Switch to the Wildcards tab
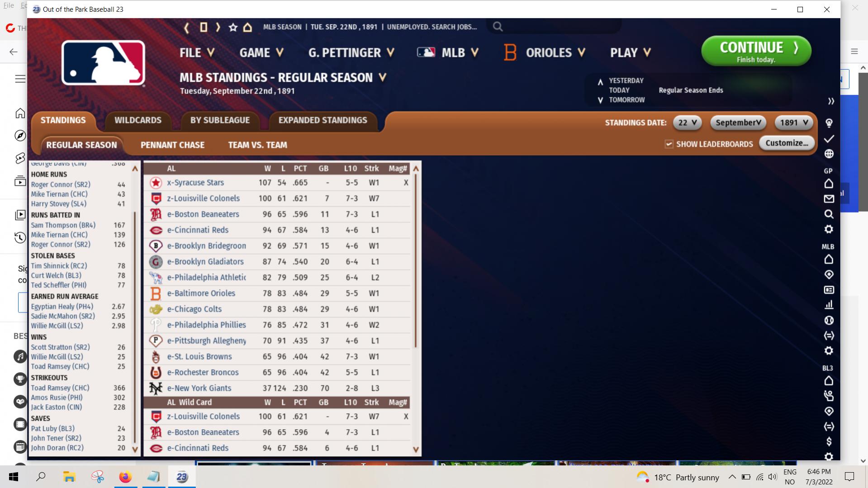The width and height of the screenshot is (868, 488). click(x=138, y=120)
